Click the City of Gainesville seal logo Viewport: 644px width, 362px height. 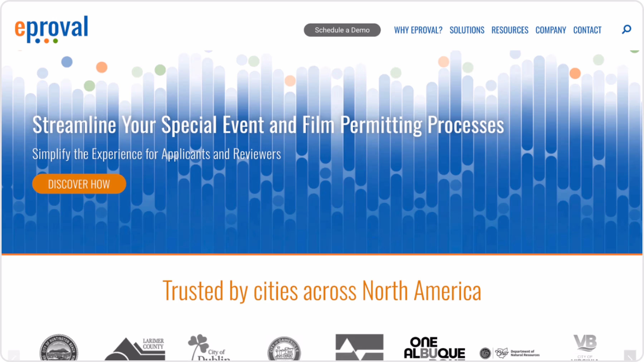coord(284,349)
